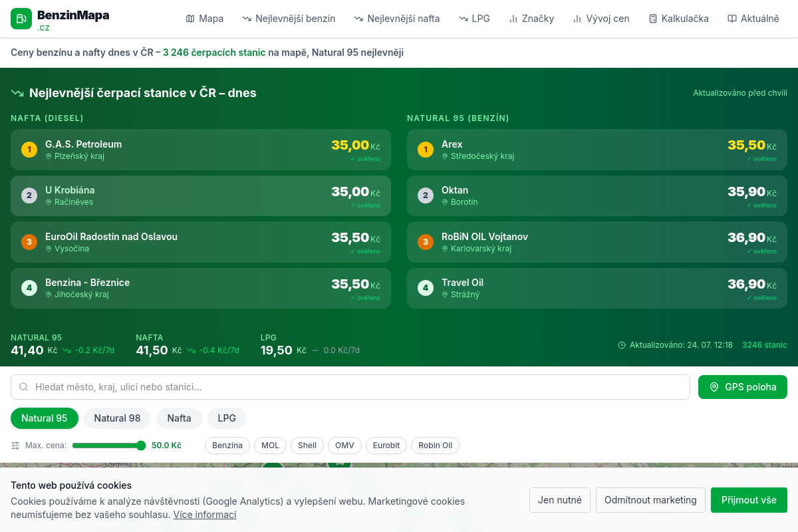Filter by Benzina brand

227,446
